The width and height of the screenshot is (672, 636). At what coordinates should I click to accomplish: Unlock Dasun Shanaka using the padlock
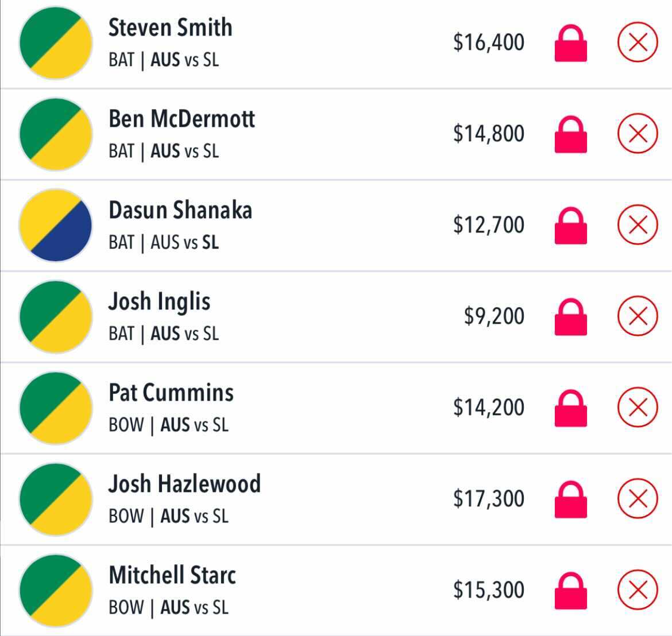570,226
